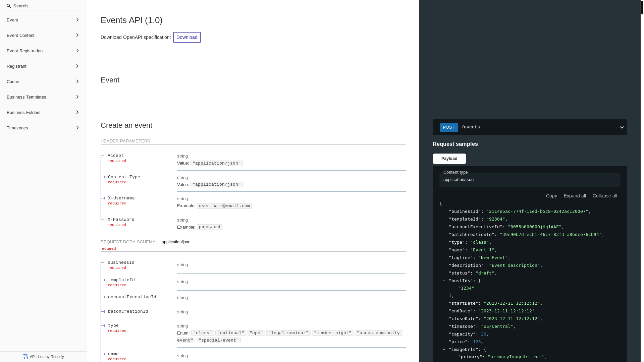Open Timezones in sidebar

click(x=44, y=128)
